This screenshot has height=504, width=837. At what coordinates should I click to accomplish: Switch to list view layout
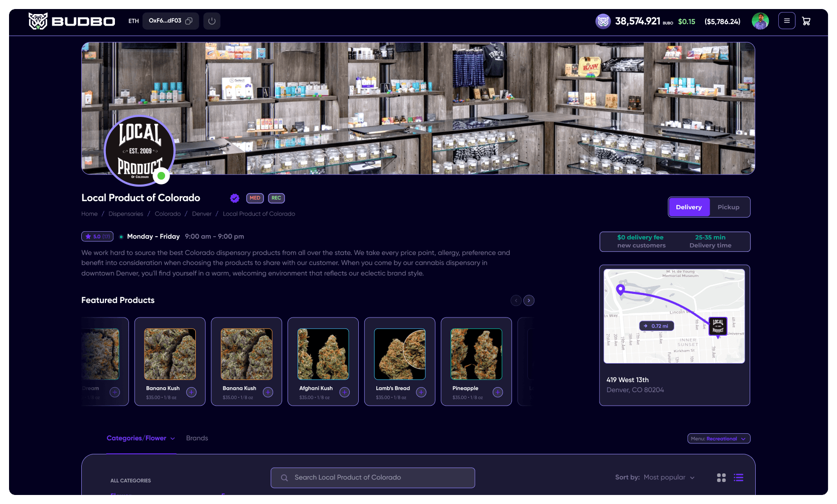738,477
